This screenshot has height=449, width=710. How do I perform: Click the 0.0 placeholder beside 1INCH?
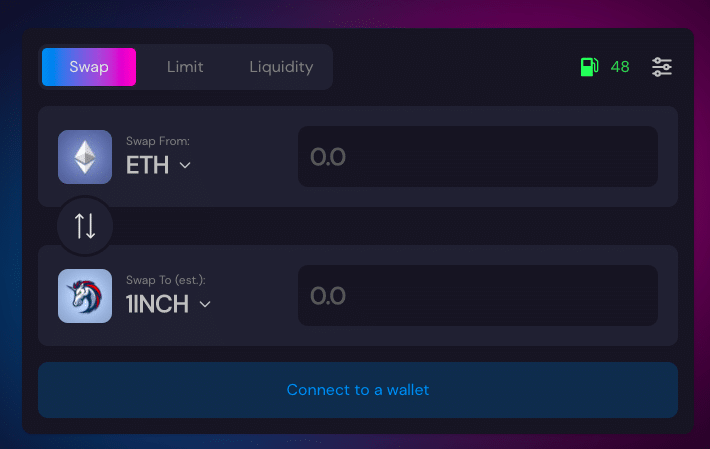pos(328,296)
